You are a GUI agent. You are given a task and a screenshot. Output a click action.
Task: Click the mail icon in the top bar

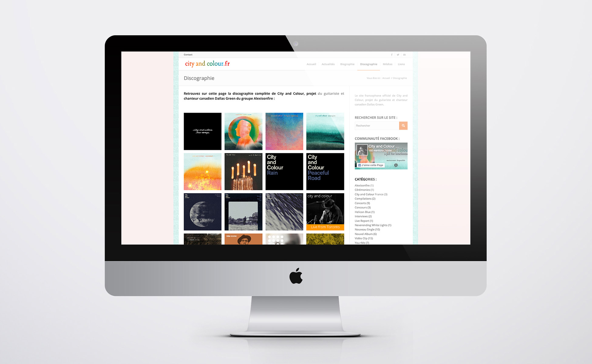coord(404,55)
